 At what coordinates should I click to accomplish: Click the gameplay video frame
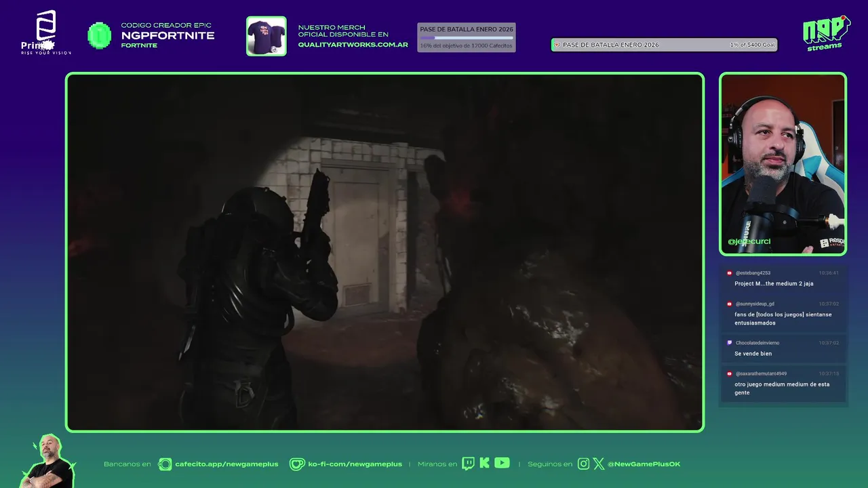384,252
